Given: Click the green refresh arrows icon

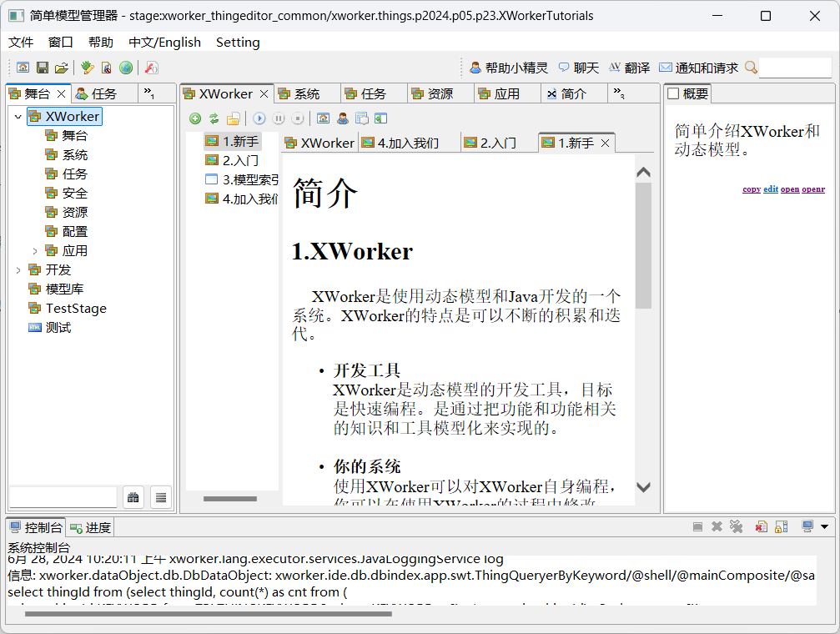Looking at the screenshot, I should 214,118.
